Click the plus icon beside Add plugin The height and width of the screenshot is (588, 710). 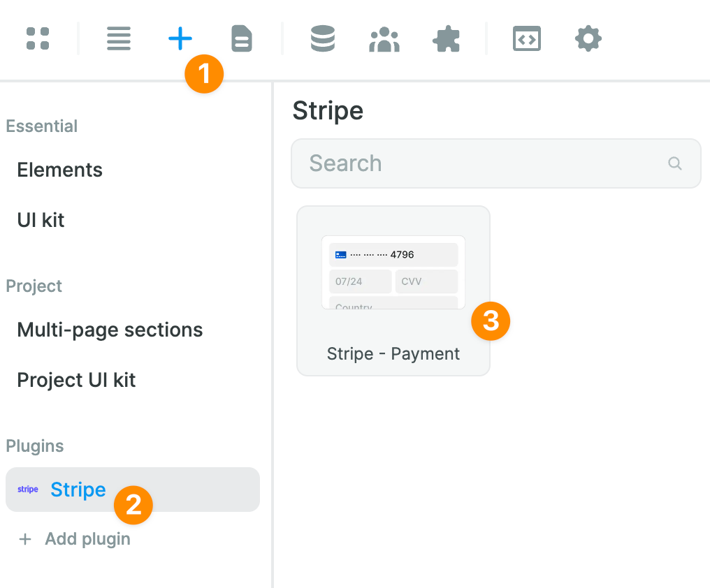pos(25,539)
